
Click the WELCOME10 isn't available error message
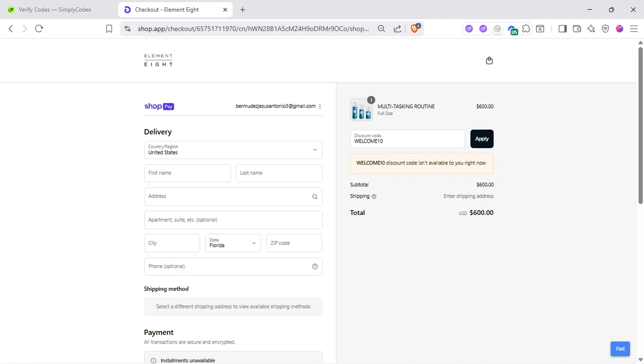coord(422,163)
